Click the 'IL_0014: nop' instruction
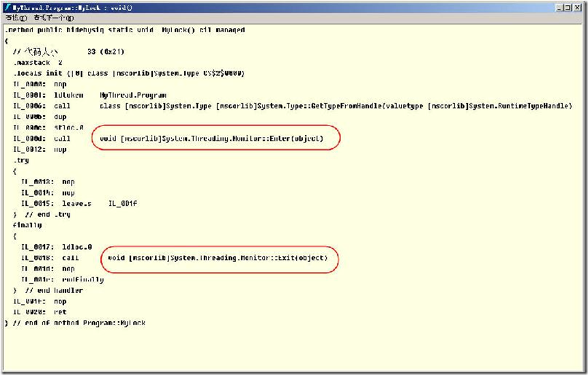588x375 pixels. coord(48,193)
